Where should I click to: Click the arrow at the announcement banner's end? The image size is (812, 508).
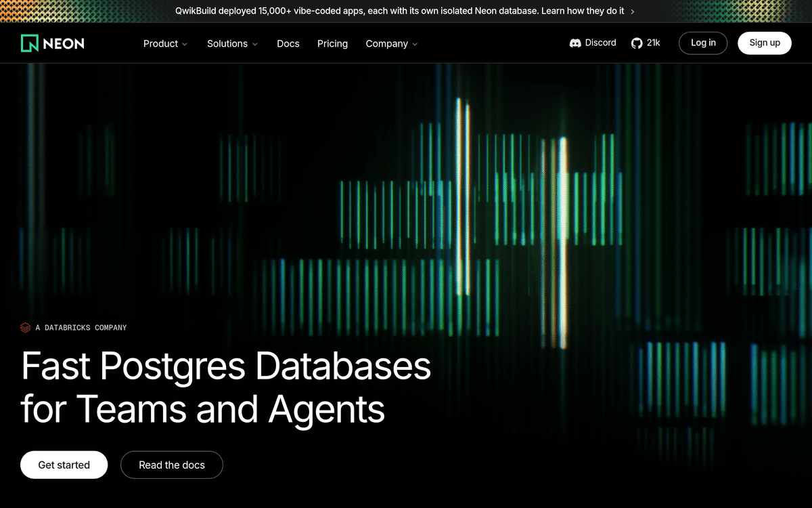632,12
